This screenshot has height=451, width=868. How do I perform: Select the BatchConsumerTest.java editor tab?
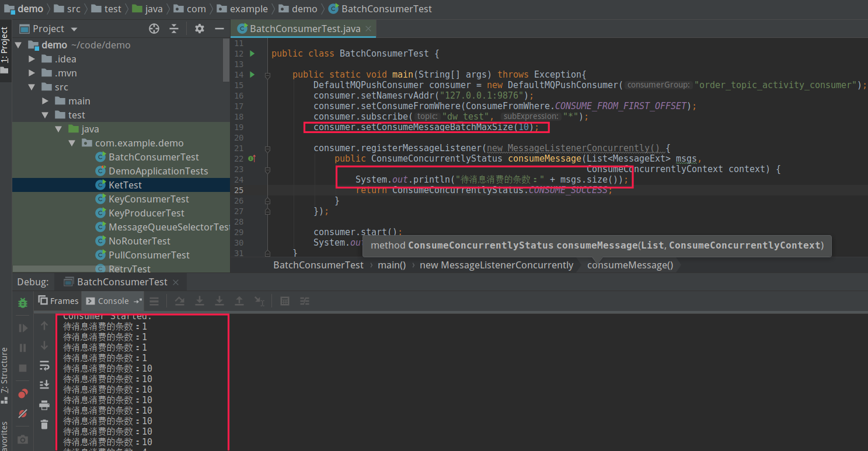pos(304,29)
